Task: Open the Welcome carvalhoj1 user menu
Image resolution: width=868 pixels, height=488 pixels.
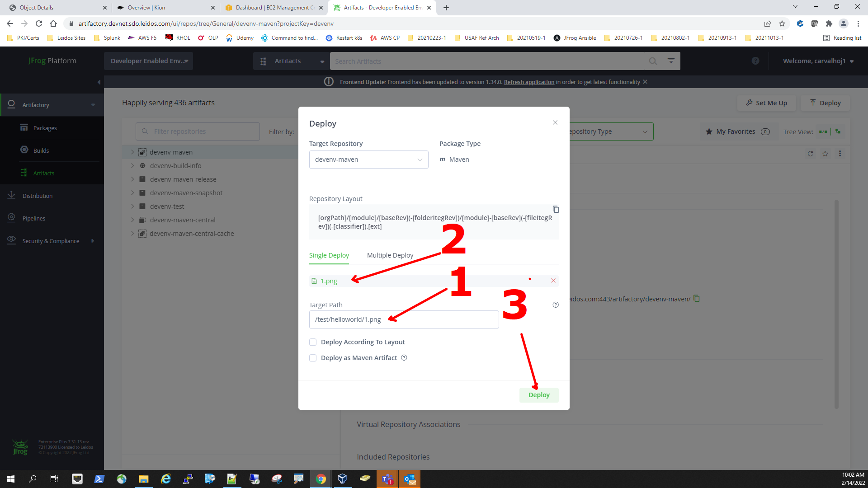Action: (818, 61)
